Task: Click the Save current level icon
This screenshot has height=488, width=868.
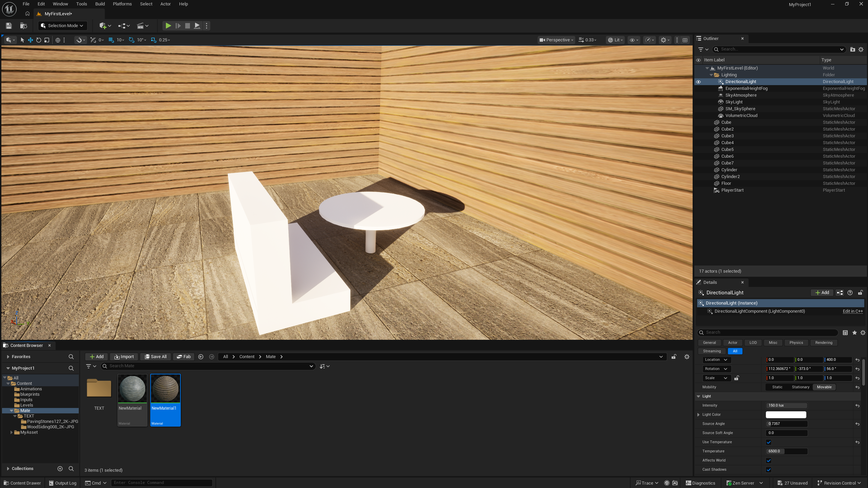Action: (x=9, y=26)
